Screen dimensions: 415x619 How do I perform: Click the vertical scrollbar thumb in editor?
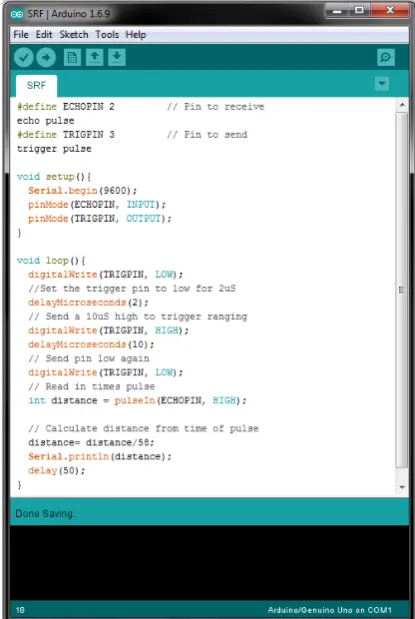(402, 289)
